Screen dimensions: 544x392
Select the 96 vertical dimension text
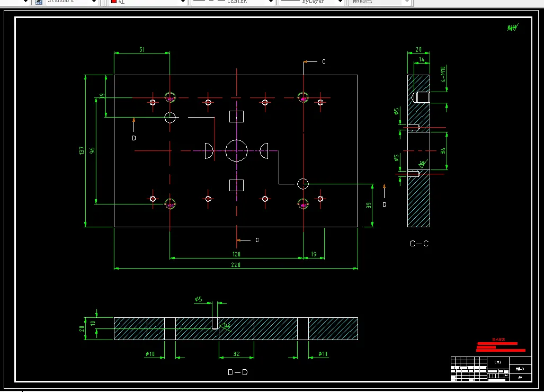pyautogui.click(x=92, y=150)
